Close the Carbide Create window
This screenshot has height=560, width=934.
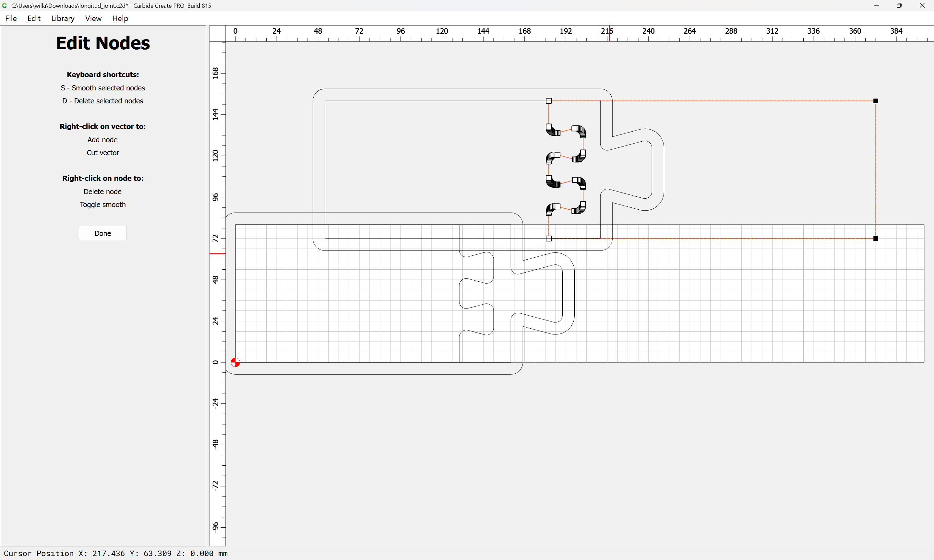(922, 6)
